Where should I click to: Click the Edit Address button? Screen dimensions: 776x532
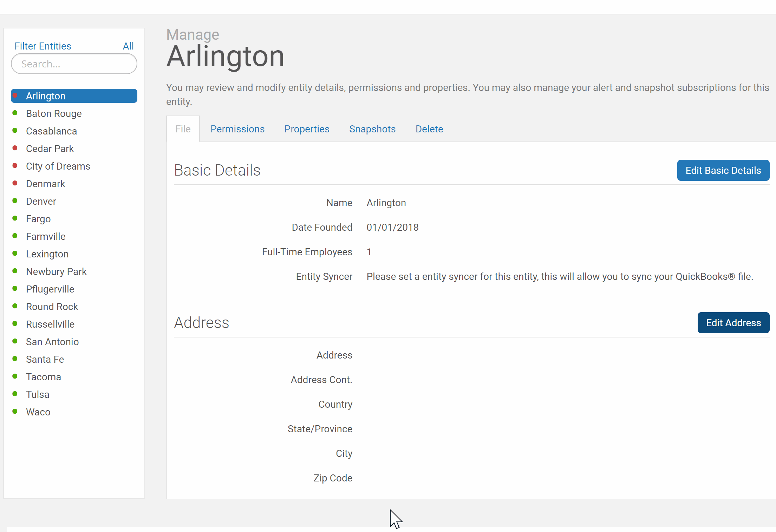733,322
